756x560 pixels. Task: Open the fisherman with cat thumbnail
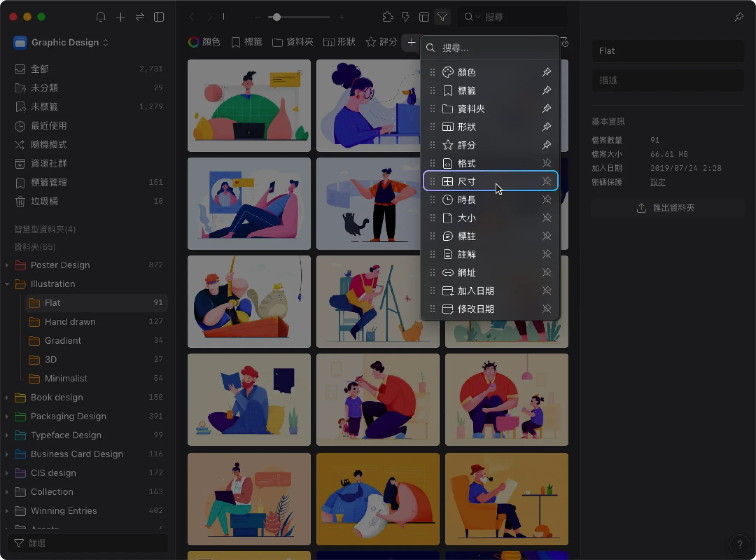[249, 302]
